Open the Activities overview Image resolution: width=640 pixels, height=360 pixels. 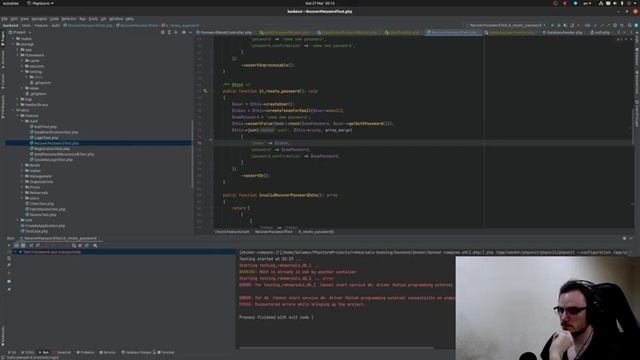click(10, 3)
